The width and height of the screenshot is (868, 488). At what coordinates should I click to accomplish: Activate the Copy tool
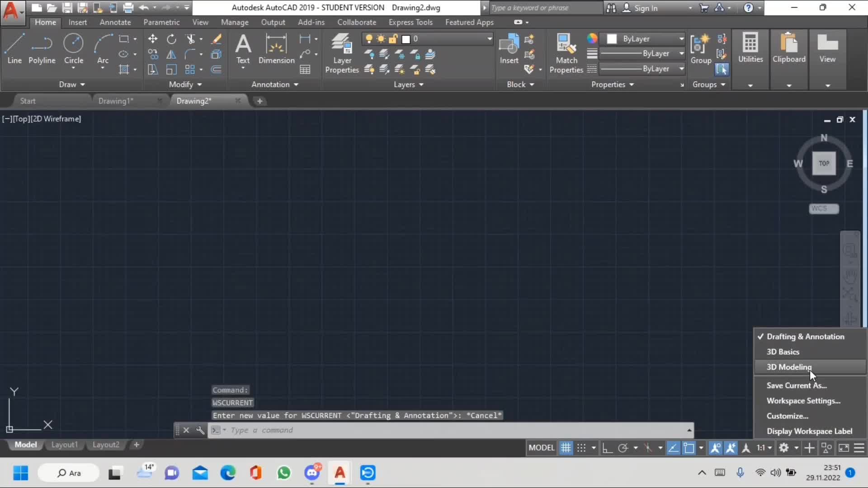click(153, 54)
